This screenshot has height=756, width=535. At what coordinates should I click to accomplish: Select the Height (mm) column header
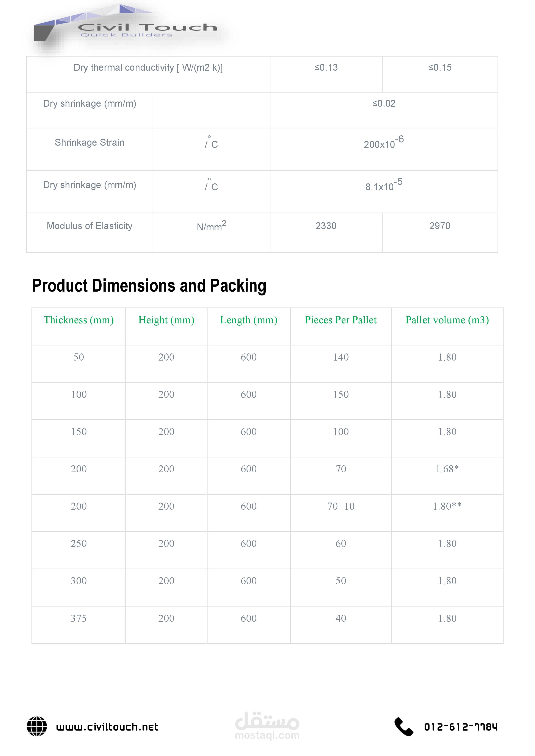click(x=166, y=320)
